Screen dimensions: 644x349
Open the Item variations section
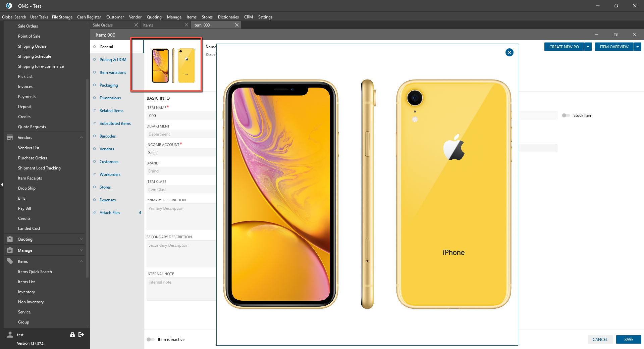(113, 72)
